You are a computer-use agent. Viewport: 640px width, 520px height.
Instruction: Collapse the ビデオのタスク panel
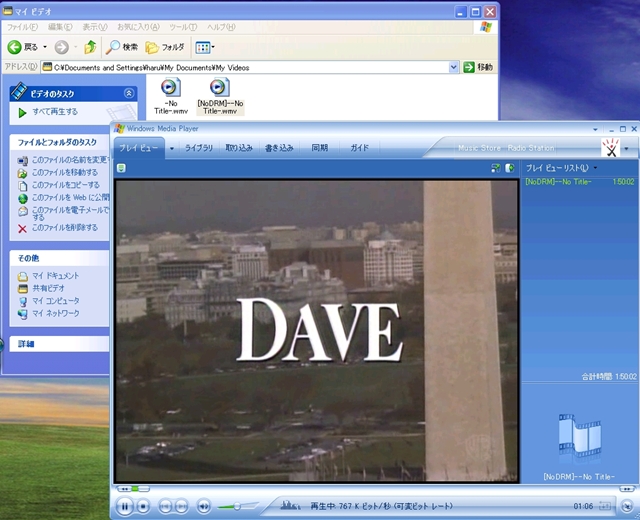pyautogui.click(x=129, y=93)
